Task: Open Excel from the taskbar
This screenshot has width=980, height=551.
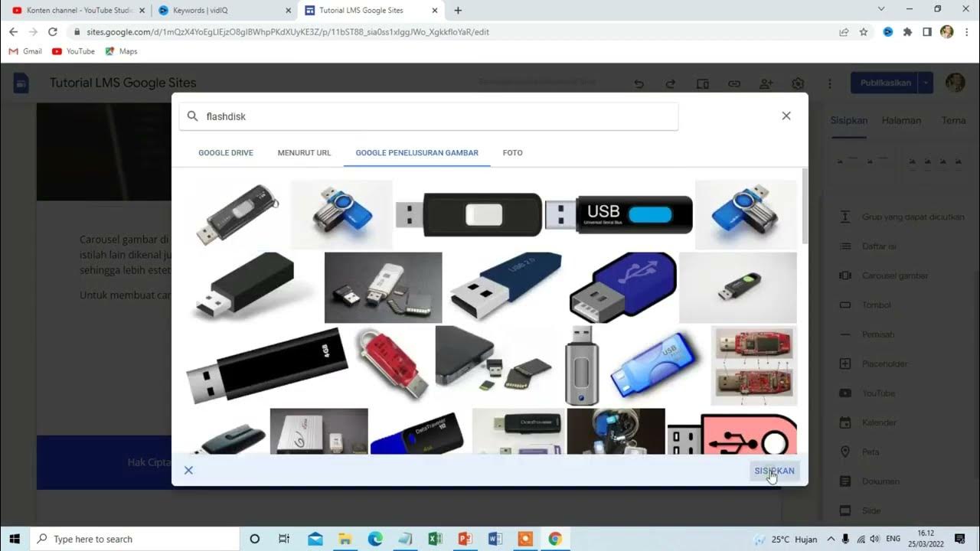Action: click(x=436, y=539)
